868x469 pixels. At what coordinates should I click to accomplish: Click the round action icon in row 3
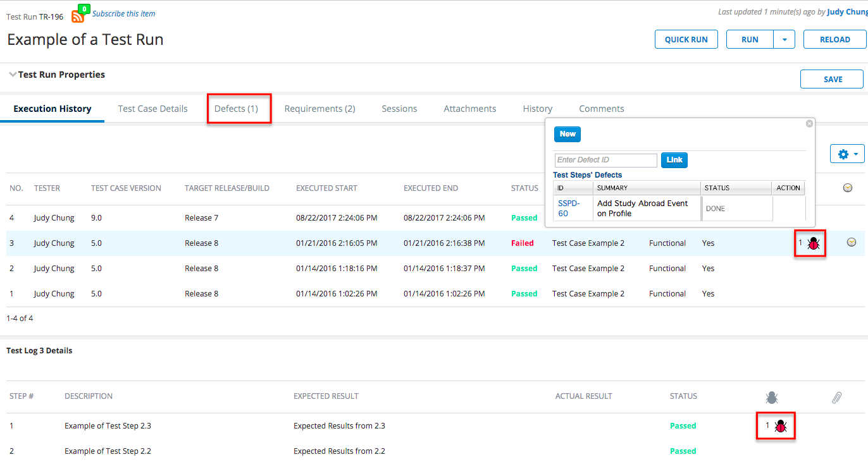coord(852,242)
